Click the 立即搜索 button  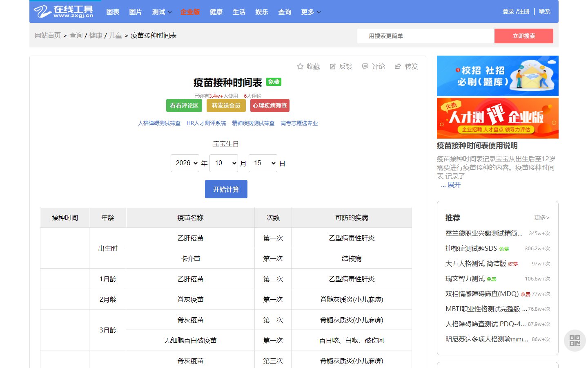pyautogui.click(x=524, y=36)
